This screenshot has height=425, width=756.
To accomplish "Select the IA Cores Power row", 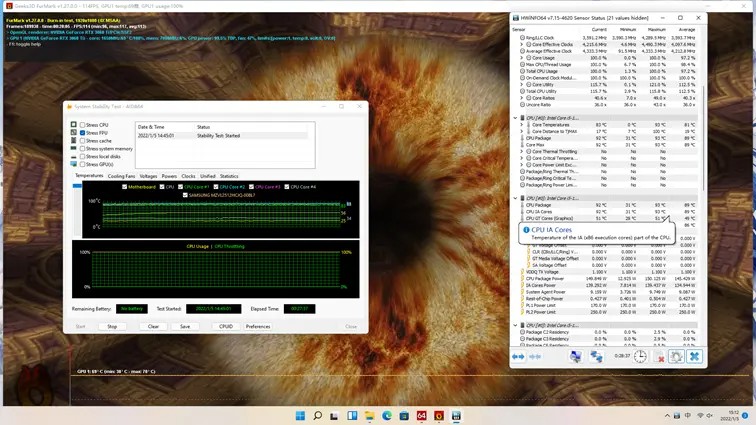I will click(x=608, y=286).
